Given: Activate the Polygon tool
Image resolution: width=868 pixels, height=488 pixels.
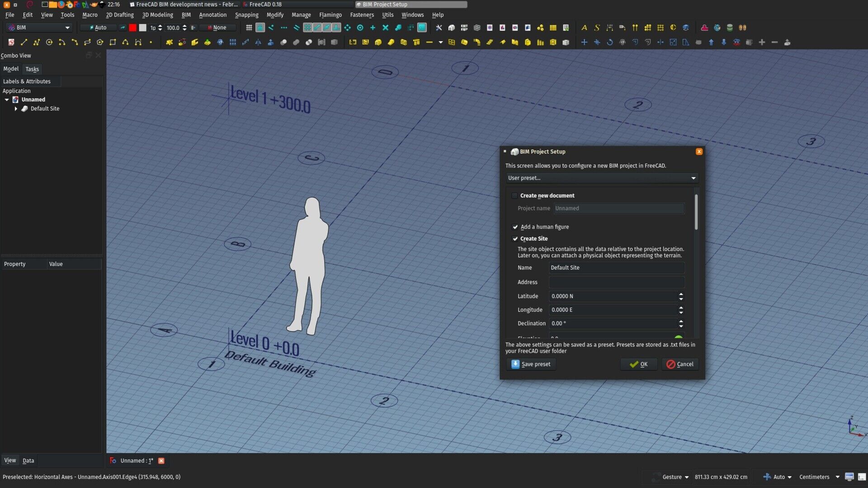Looking at the screenshot, I should (100, 42).
